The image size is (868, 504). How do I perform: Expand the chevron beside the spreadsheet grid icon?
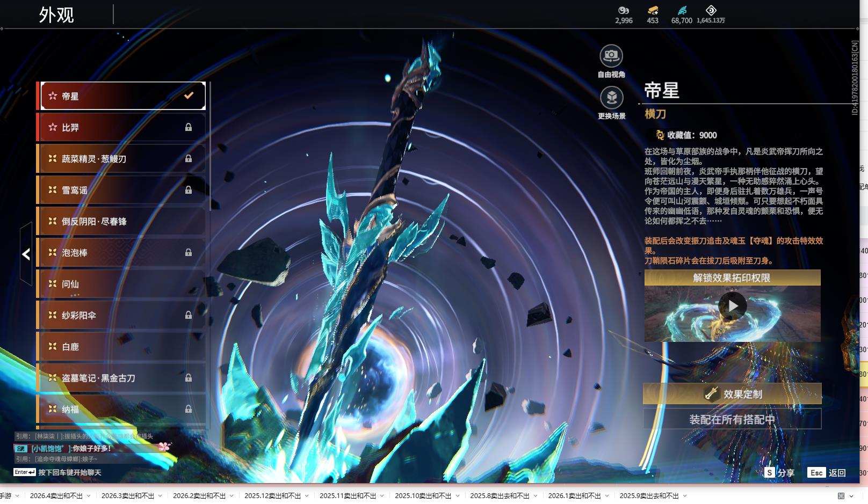coord(851,496)
